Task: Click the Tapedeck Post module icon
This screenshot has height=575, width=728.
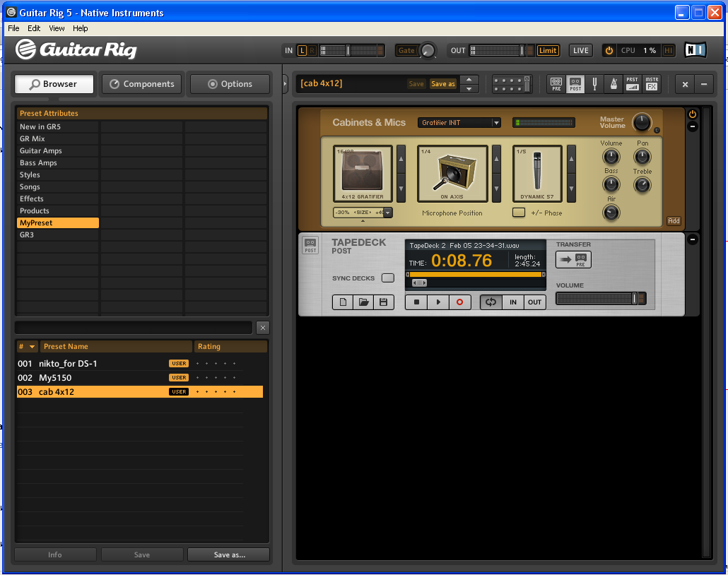Action: click(x=310, y=245)
